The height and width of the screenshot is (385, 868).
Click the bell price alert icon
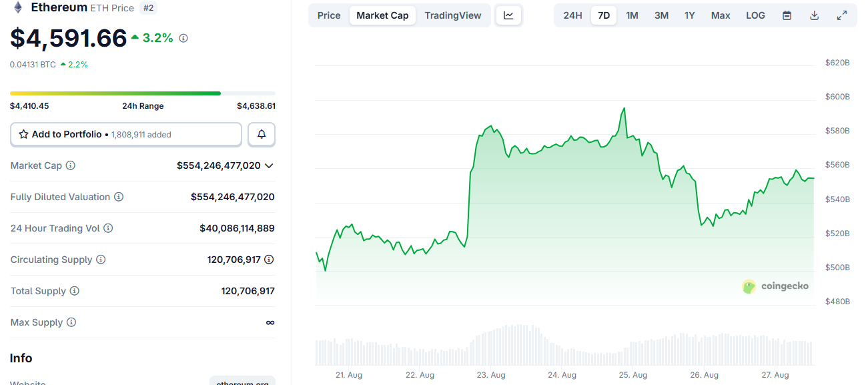pyautogui.click(x=262, y=134)
